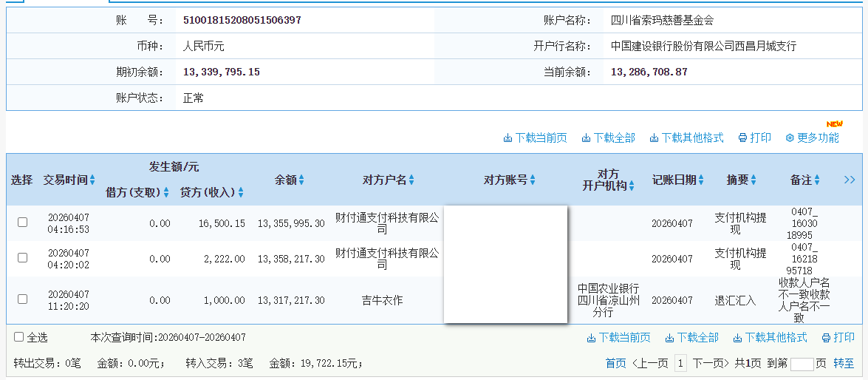The width and height of the screenshot is (868, 380).
Task: Select the 2,222.00 transaction checkbox
Action: coord(22,257)
